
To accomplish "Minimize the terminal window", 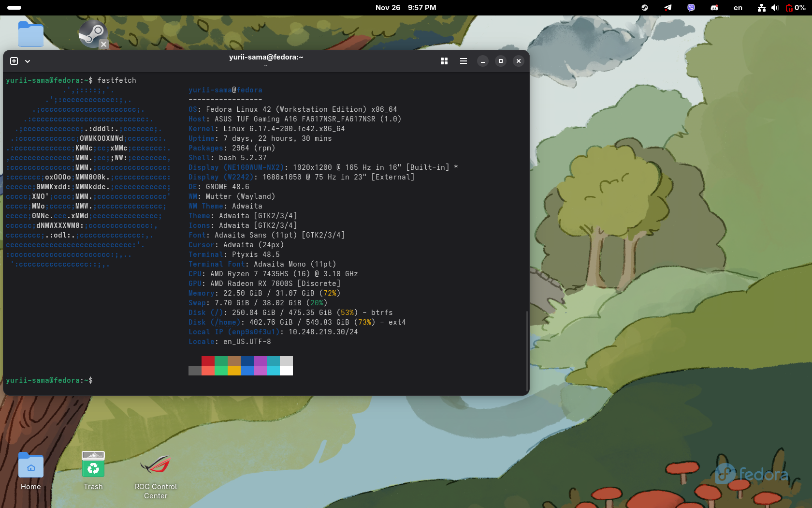I will [x=482, y=61].
